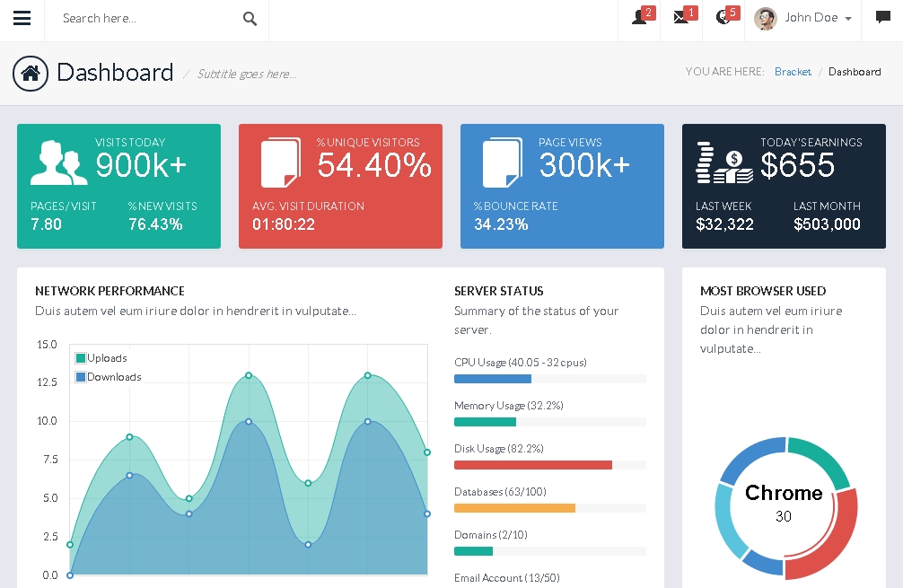Follow the Bracket breadcrumb link
Screen dimensions: 903x588
click(x=793, y=72)
